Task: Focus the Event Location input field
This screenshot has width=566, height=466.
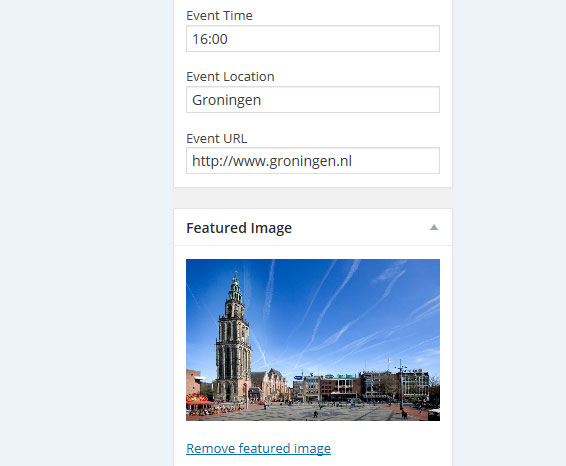Action: click(313, 100)
